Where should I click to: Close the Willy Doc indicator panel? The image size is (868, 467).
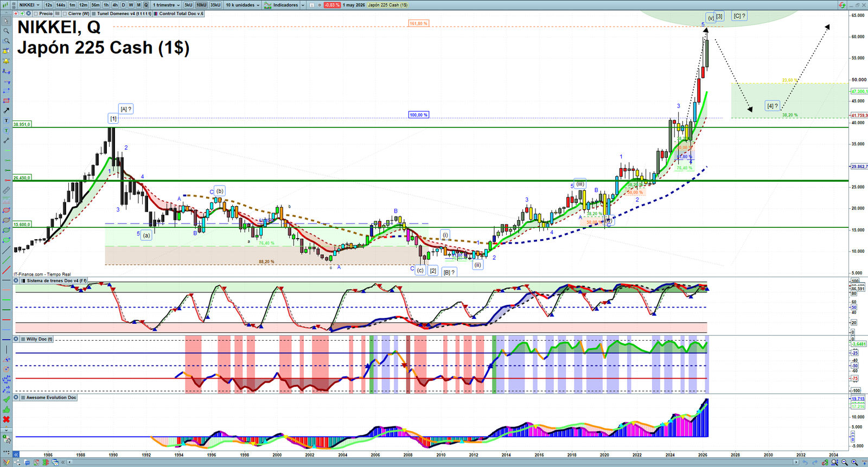pos(16,339)
